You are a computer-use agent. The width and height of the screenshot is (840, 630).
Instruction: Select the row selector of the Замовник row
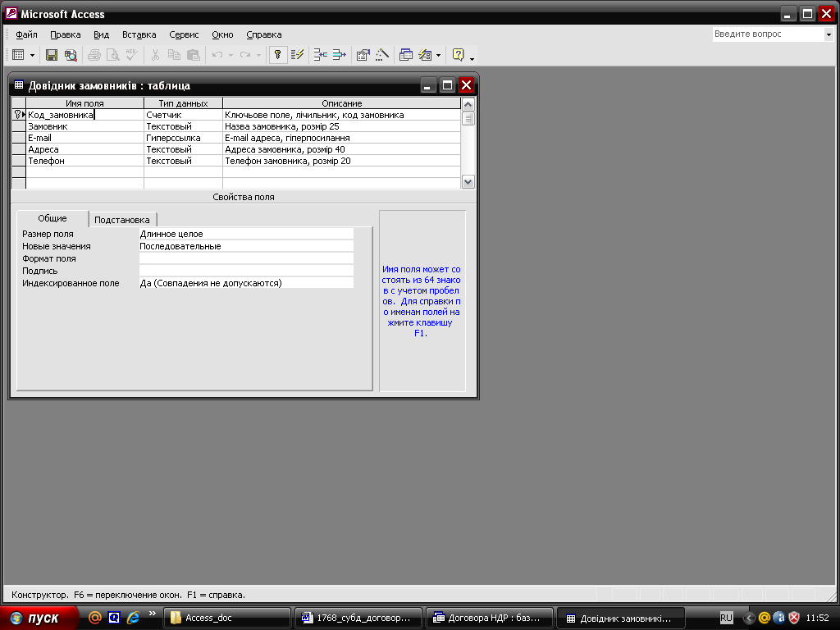[19, 126]
